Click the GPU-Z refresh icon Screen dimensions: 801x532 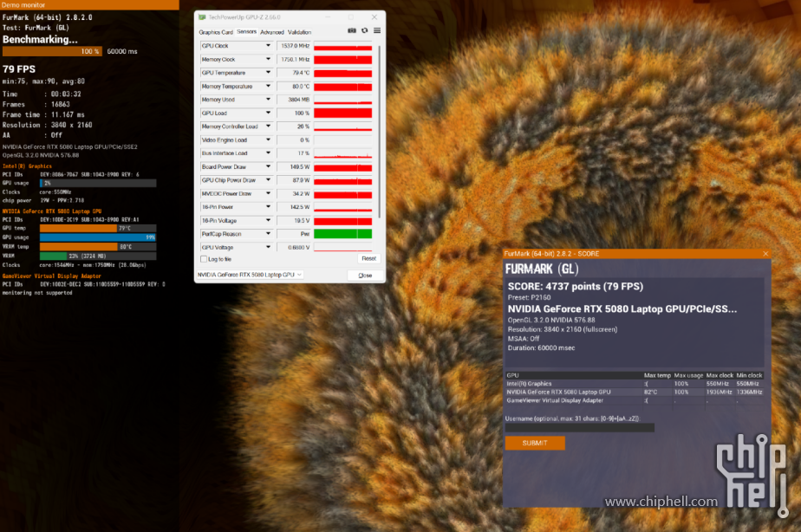coord(365,30)
